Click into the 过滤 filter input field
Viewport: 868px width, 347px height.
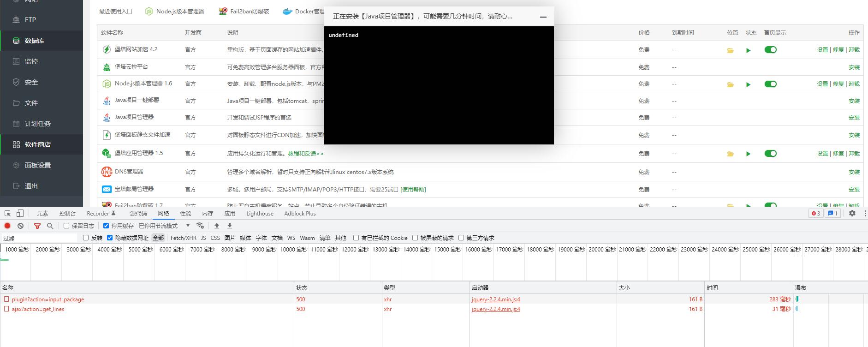click(39, 238)
